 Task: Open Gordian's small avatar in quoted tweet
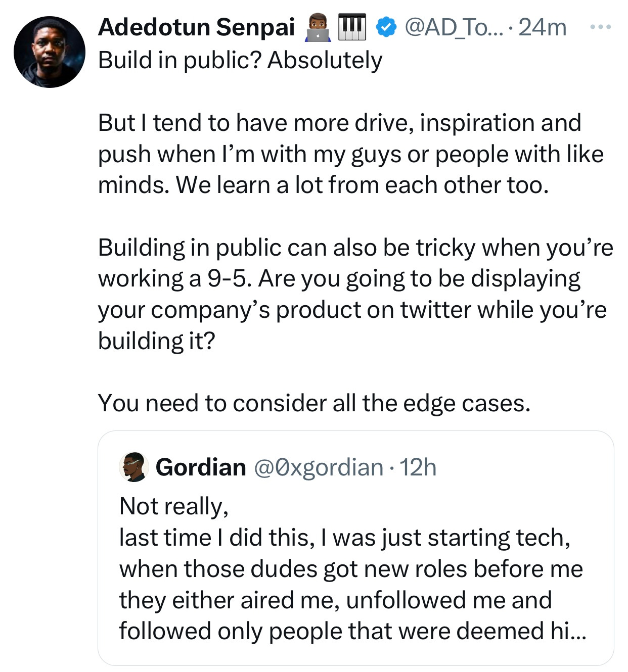(x=133, y=467)
